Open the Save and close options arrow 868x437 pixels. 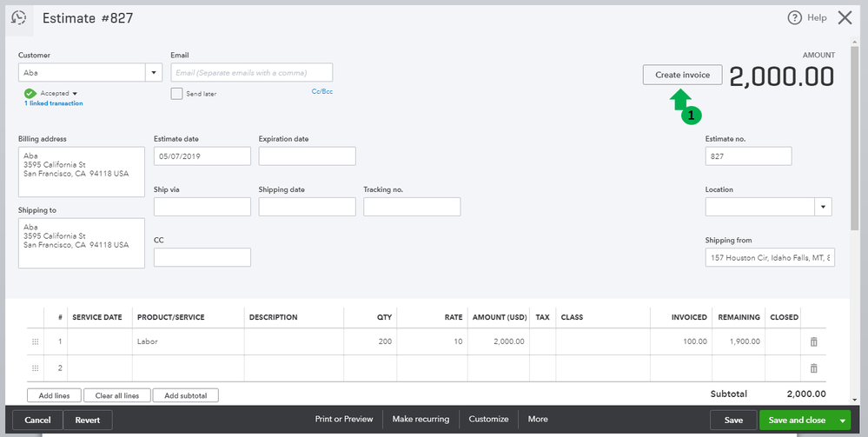pos(842,420)
